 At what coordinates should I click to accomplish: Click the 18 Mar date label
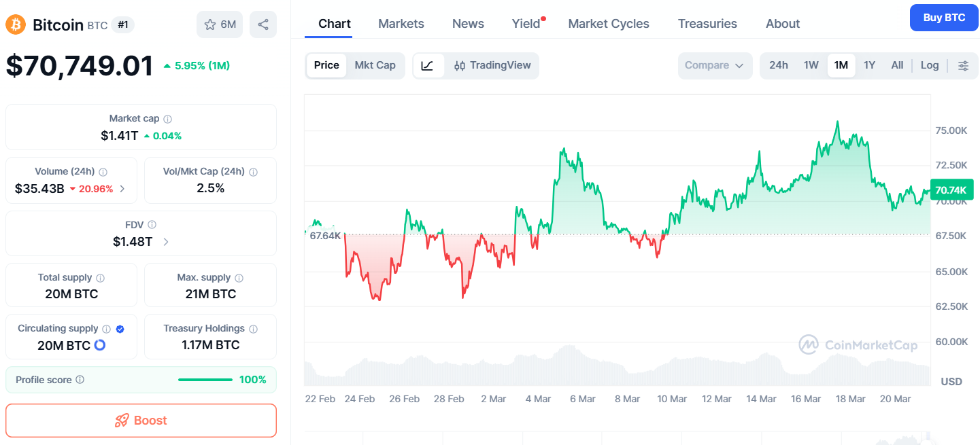851,399
